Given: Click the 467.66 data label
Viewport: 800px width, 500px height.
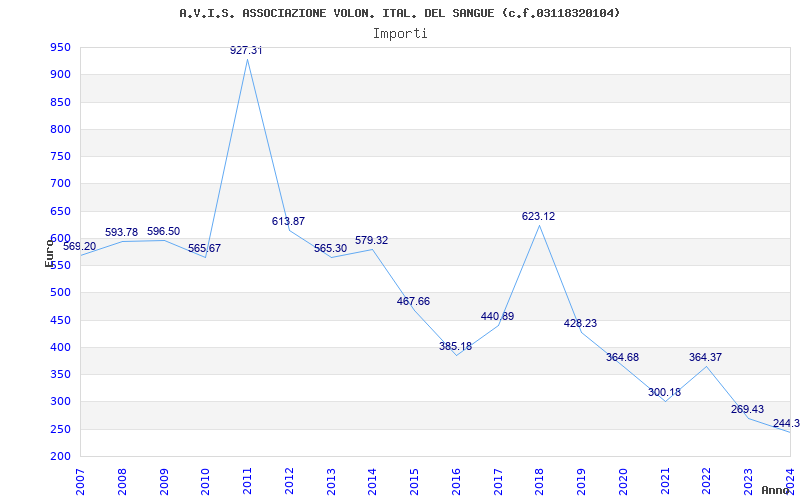Looking at the screenshot, I should 413,301.
